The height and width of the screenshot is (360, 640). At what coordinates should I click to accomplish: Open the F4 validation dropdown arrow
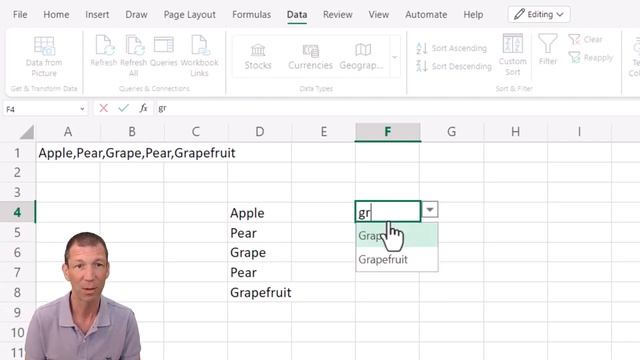point(429,210)
